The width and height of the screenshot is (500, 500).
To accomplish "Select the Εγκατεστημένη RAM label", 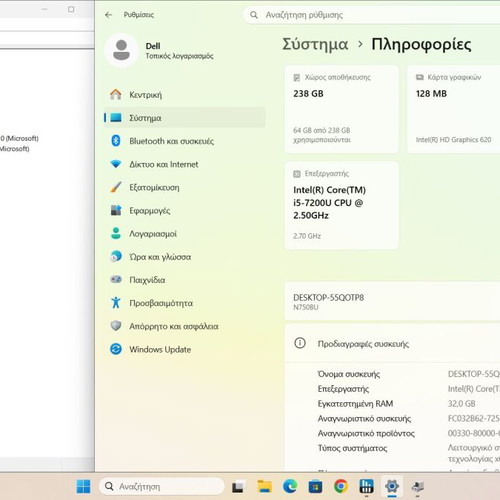I will tap(355, 404).
